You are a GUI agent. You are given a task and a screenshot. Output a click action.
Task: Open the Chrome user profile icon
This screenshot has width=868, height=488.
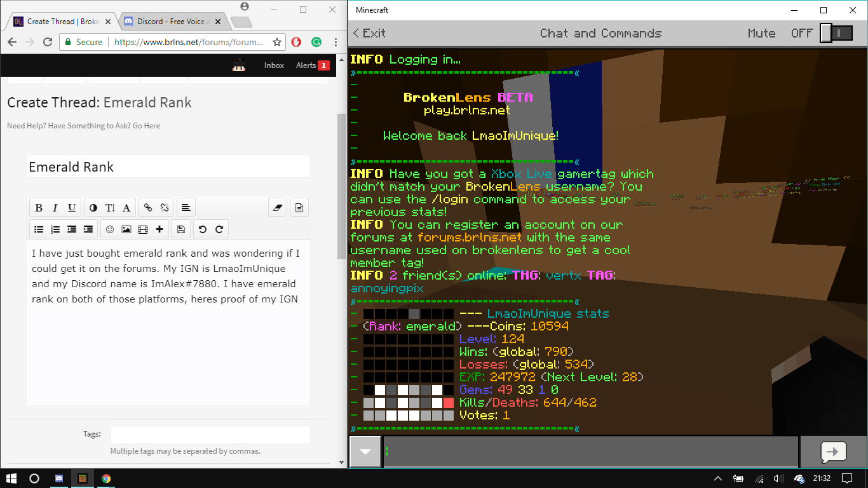point(245,6)
